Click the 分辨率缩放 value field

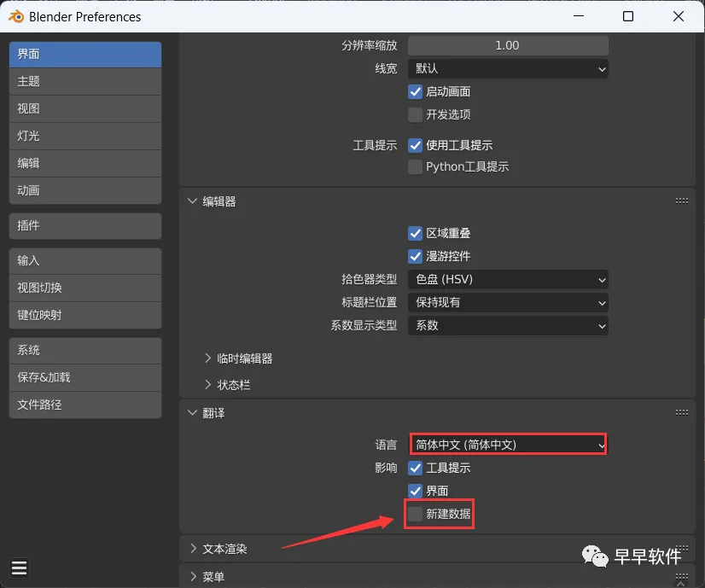(x=508, y=46)
